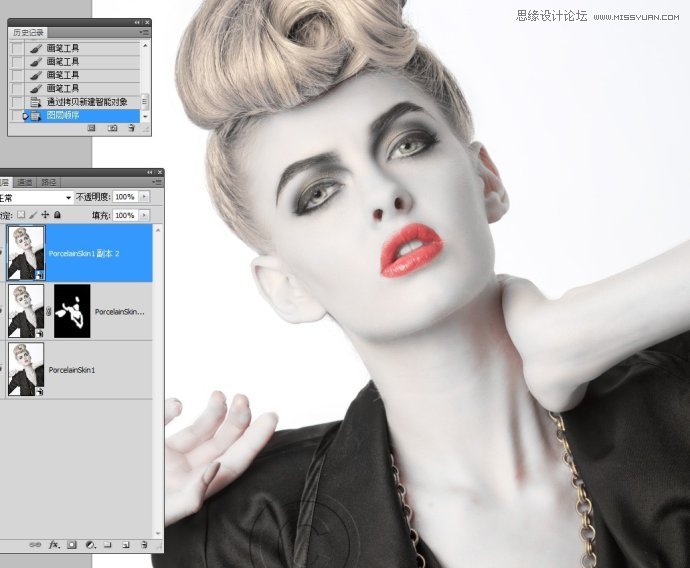Add a layer mask using the mask icon

pyautogui.click(x=72, y=545)
